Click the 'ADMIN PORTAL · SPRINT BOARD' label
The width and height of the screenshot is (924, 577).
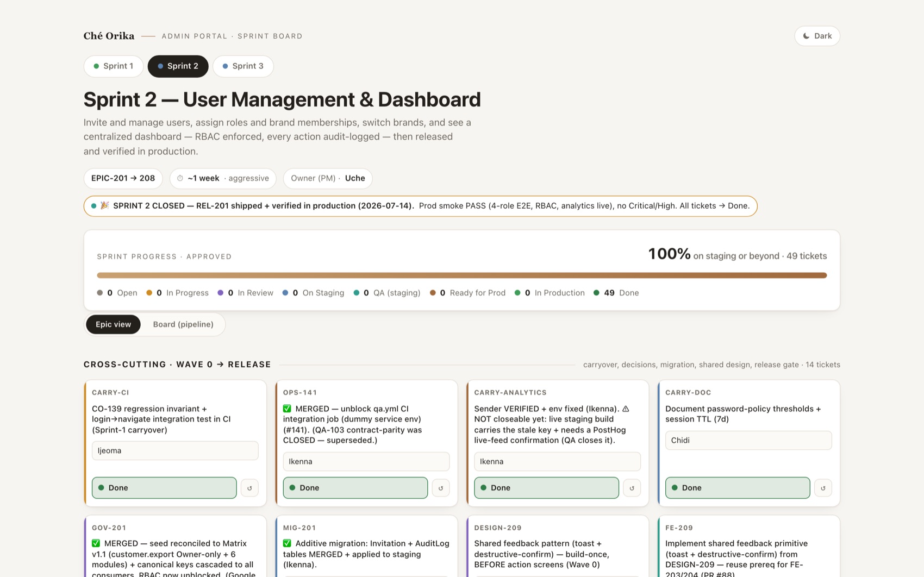coord(232,36)
